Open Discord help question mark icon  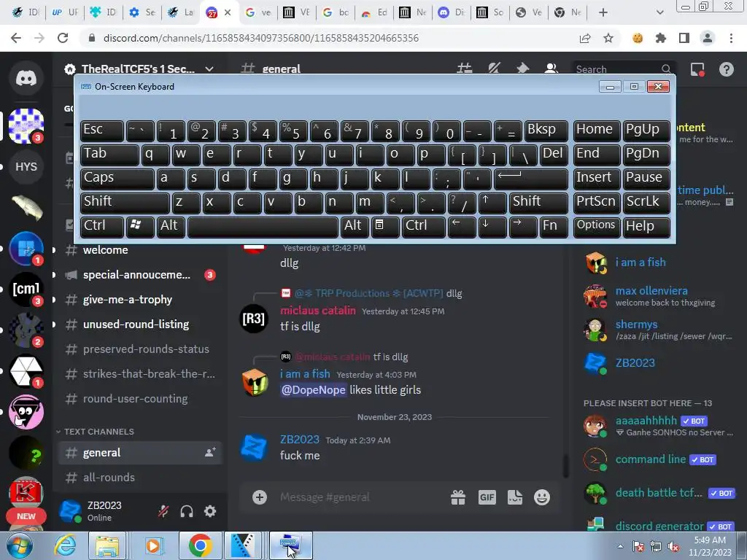[726, 69]
